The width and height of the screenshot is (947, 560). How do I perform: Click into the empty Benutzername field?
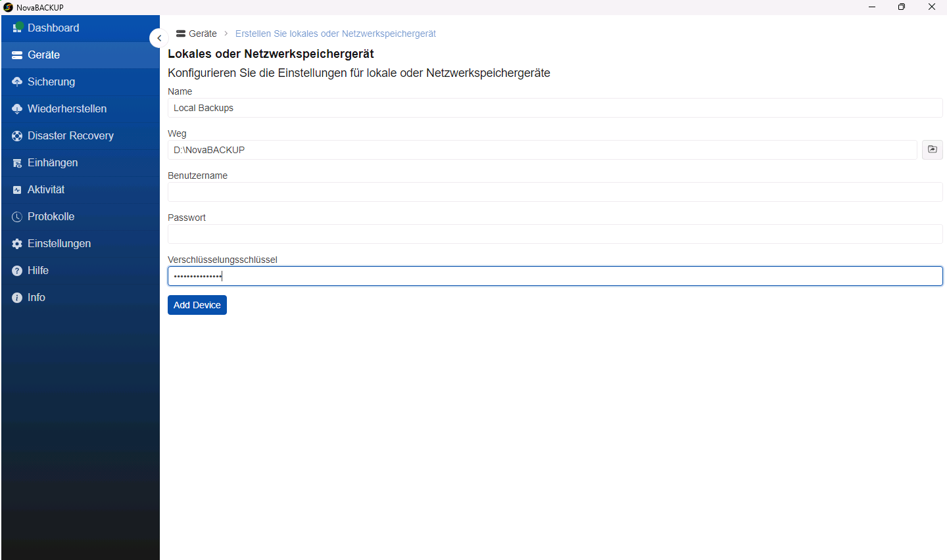tap(555, 192)
